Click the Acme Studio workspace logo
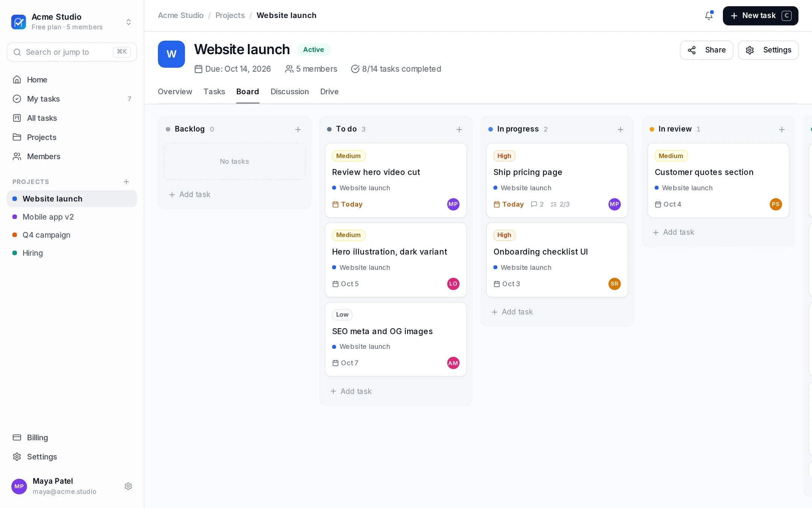 coord(19,22)
